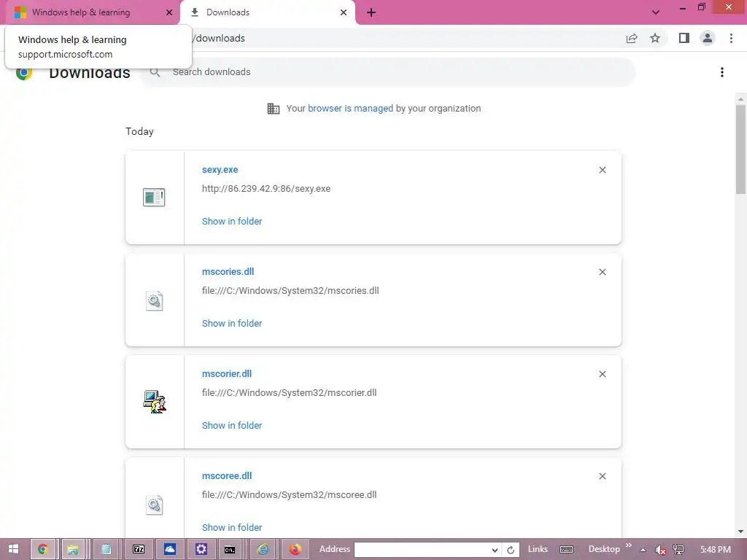Open the downloads page more actions menu
The width and height of the screenshot is (747, 560).
[x=722, y=72]
